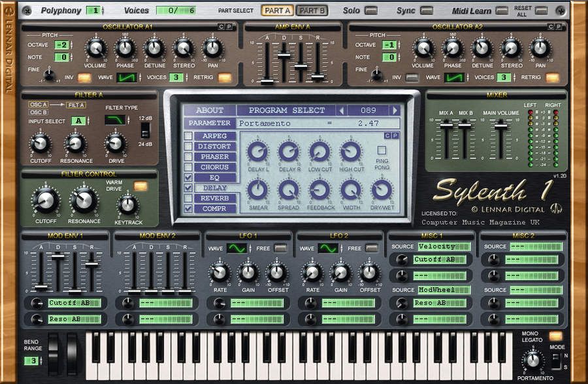
Task: Click the Portamento knob near the keyboard
Action: point(533,360)
